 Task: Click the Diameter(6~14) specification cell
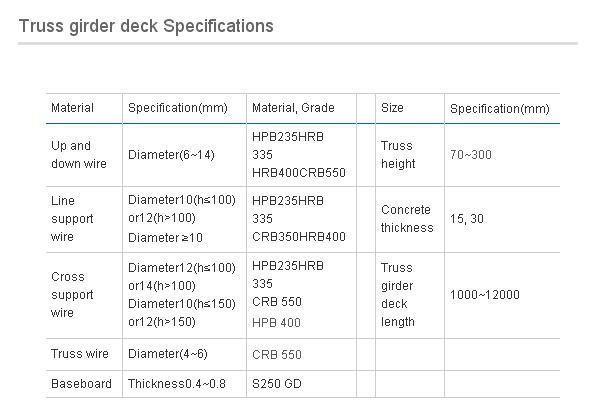171,155
